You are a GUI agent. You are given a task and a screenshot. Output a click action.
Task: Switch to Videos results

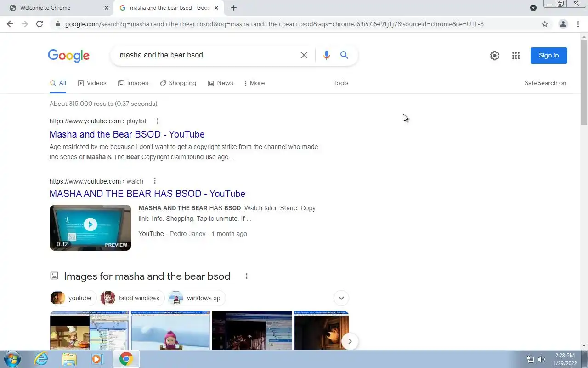[x=92, y=83]
